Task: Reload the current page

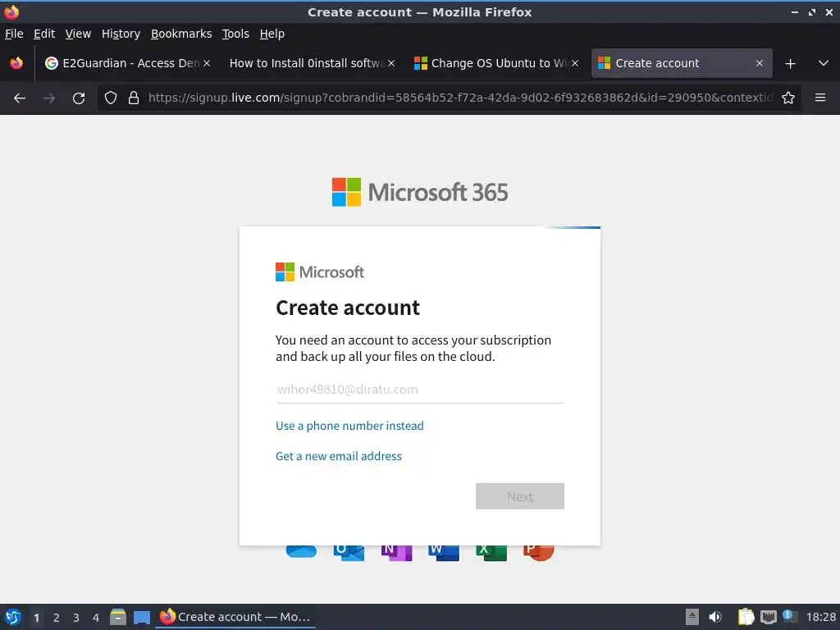Action: pyautogui.click(x=79, y=98)
